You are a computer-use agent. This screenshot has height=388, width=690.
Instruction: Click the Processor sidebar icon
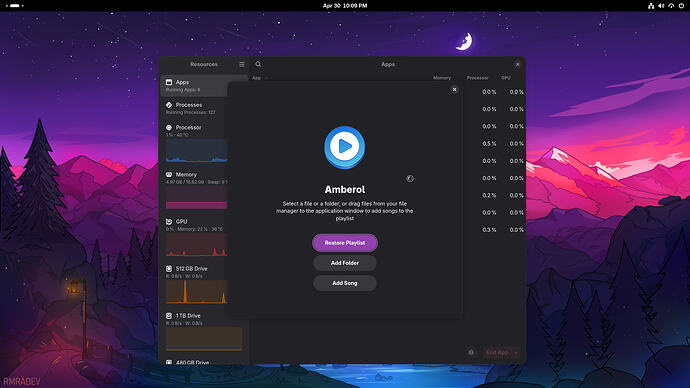pyautogui.click(x=169, y=128)
